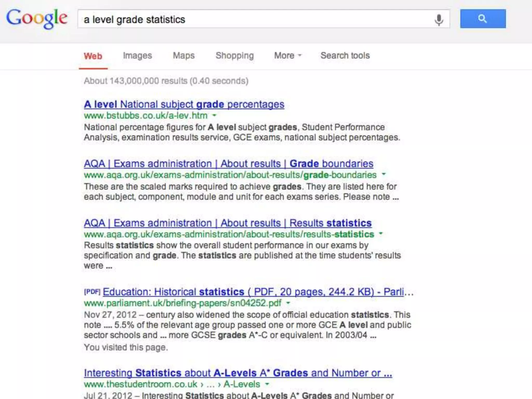
Task: Open Search tools options
Action: pos(345,56)
